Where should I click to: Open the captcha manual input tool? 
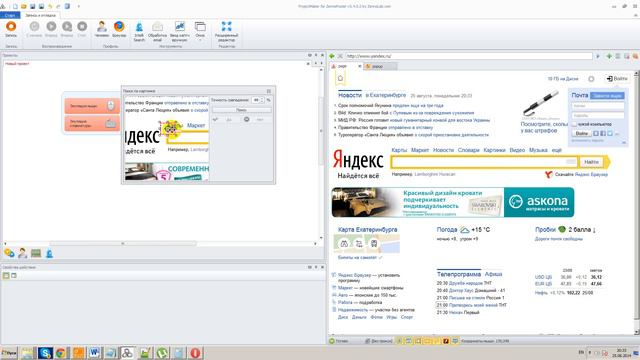[x=180, y=32]
